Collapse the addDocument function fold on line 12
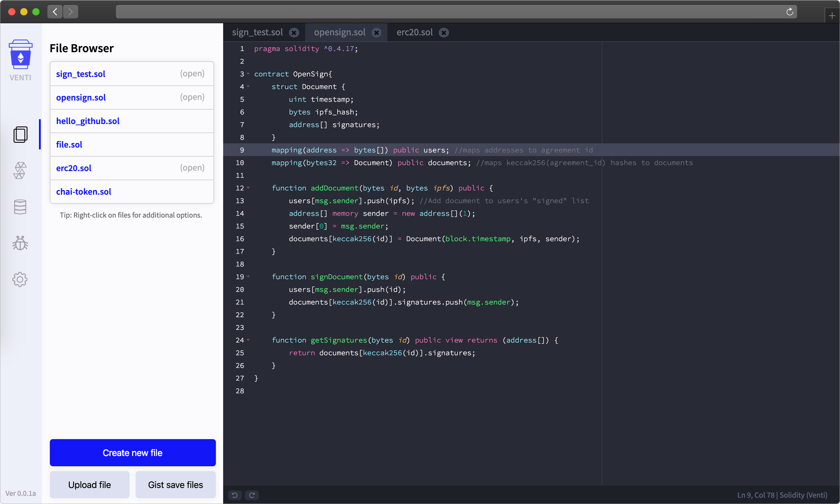The height and width of the screenshot is (504, 840). [248, 188]
